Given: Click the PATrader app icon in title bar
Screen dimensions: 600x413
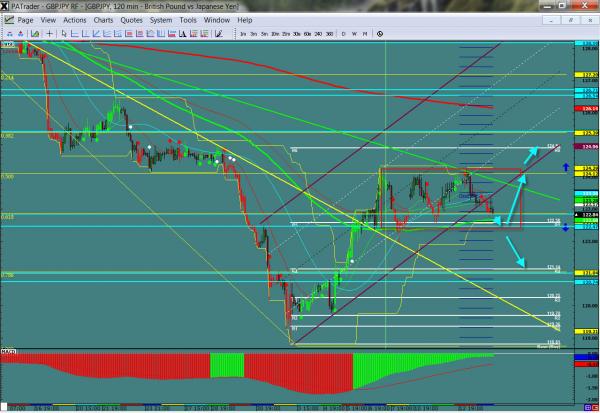Looking at the screenshot, I should (4, 6).
